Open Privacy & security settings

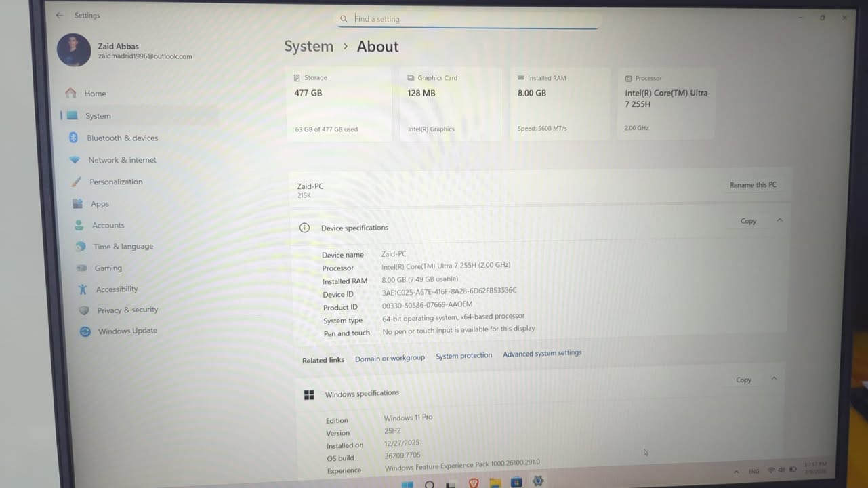tap(127, 310)
